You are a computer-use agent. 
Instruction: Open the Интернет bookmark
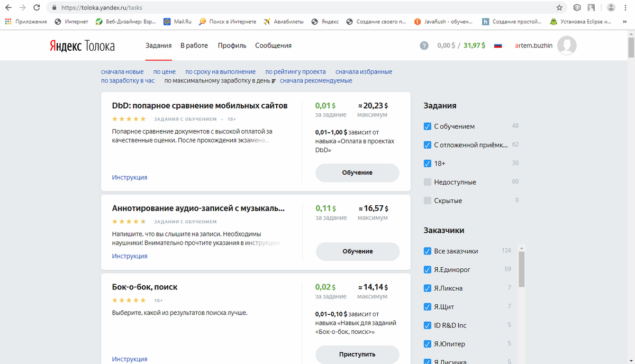(71, 22)
